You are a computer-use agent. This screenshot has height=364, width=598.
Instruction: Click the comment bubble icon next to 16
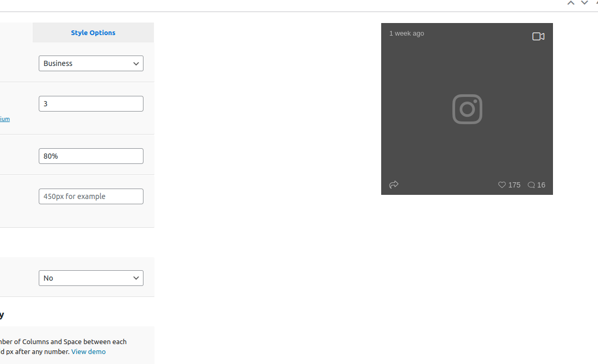531,185
